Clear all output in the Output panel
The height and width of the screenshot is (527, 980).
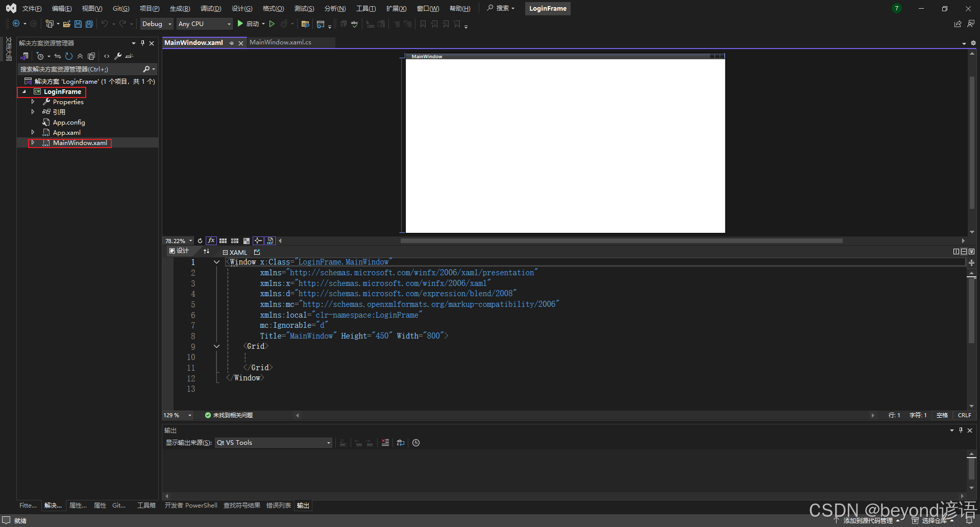385,443
